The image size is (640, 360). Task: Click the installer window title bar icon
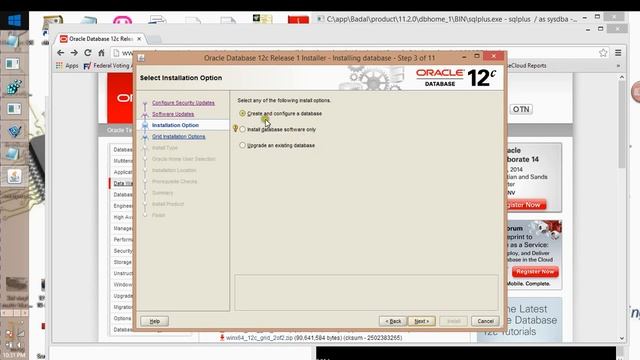click(141, 58)
